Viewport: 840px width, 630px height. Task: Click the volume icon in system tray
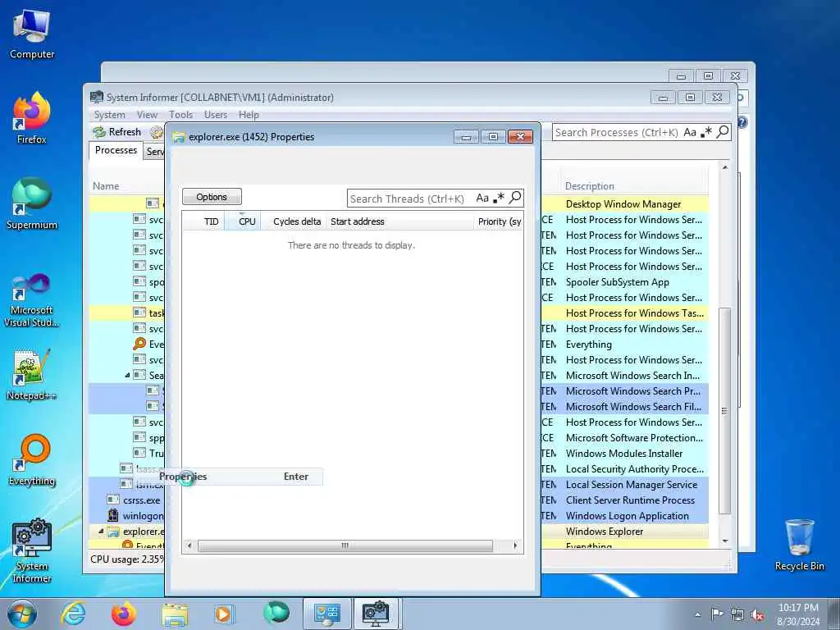(x=757, y=615)
